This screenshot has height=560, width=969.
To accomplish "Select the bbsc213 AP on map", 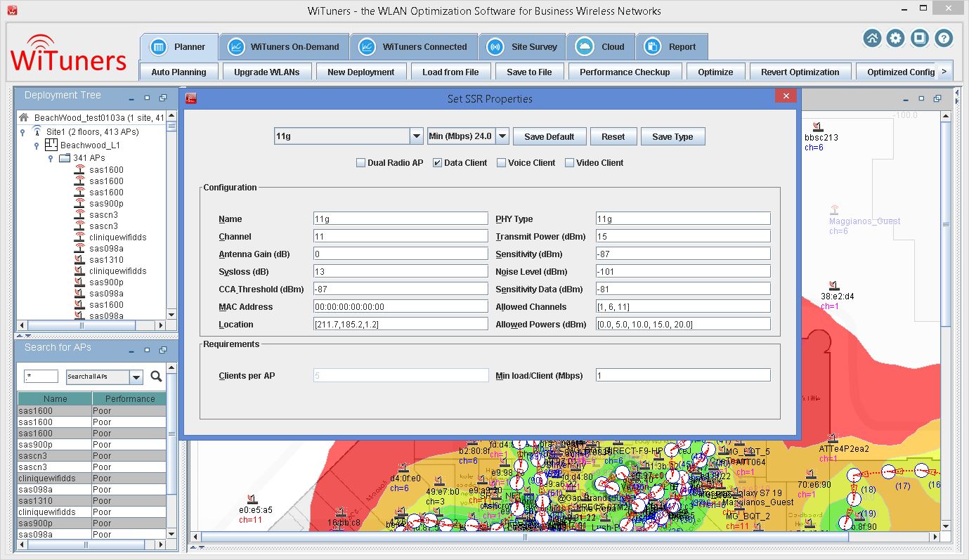I will point(817,127).
